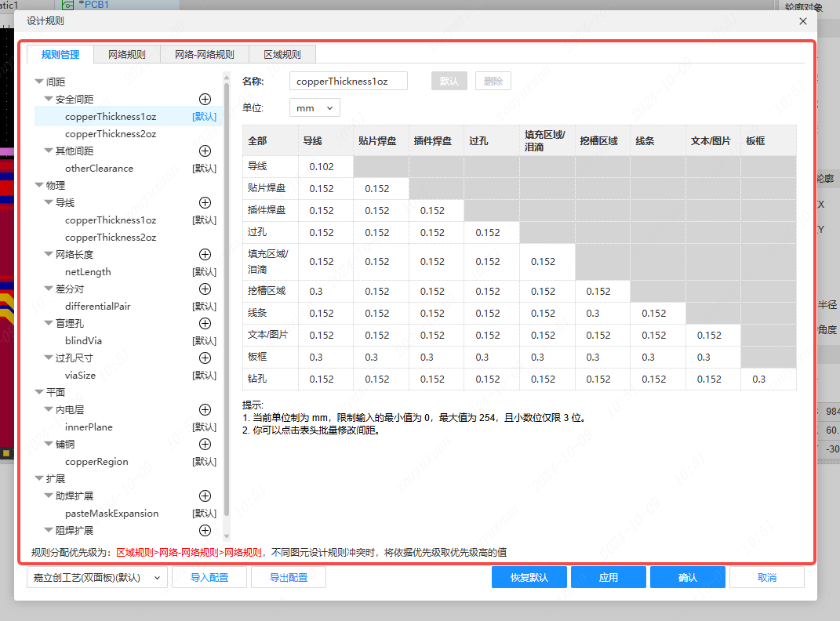This screenshot has height=621, width=840.
Task: Collapse the 铺铜 tree node
Action: [49, 445]
